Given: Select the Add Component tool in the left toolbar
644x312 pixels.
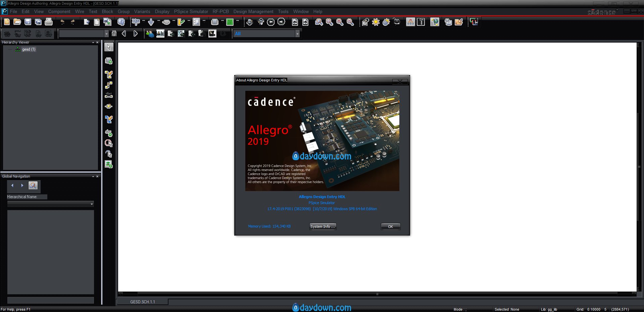Looking at the screenshot, I should pyautogui.click(x=109, y=61).
